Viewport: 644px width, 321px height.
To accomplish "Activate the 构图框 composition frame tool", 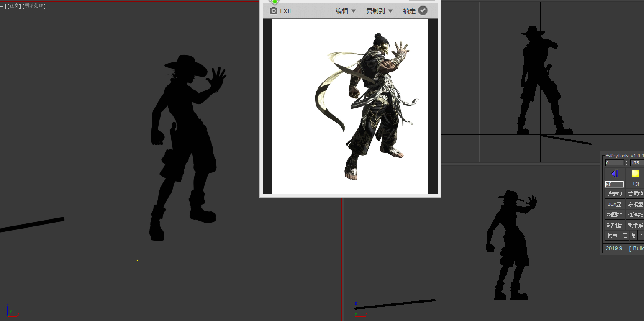I will [x=614, y=214].
